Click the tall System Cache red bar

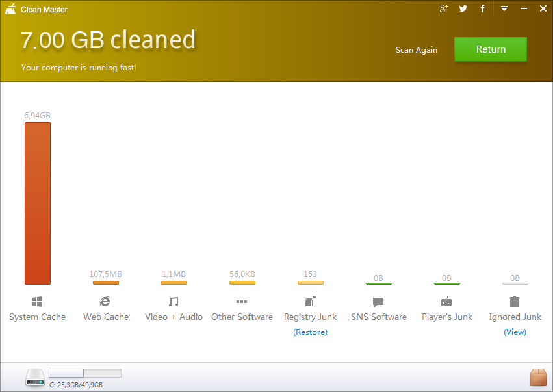[38, 203]
